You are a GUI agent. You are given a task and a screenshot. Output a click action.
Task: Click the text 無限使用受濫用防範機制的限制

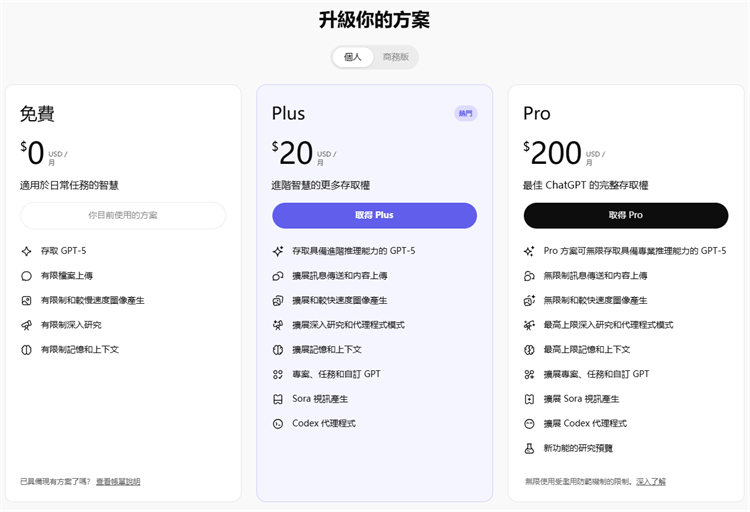(x=578, y=481)
